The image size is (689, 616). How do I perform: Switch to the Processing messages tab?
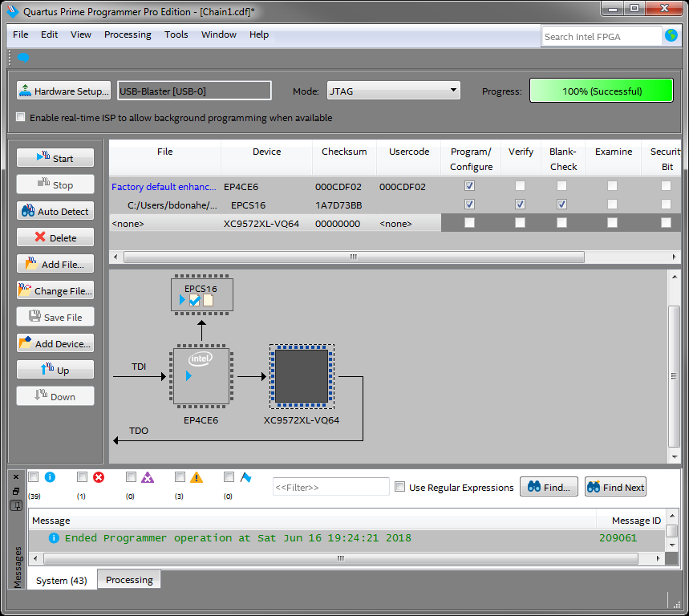pyautogui.click(x=129, y=580)
